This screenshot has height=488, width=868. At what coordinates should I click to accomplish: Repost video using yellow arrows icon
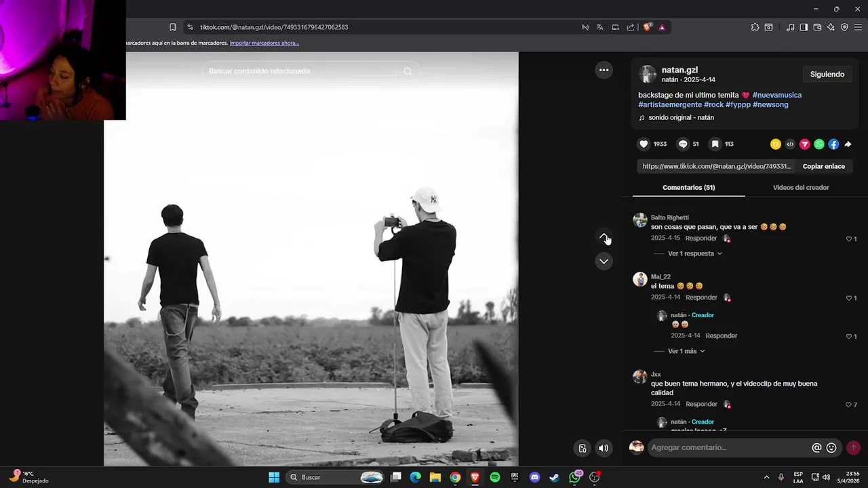click(x=776, y=144)
